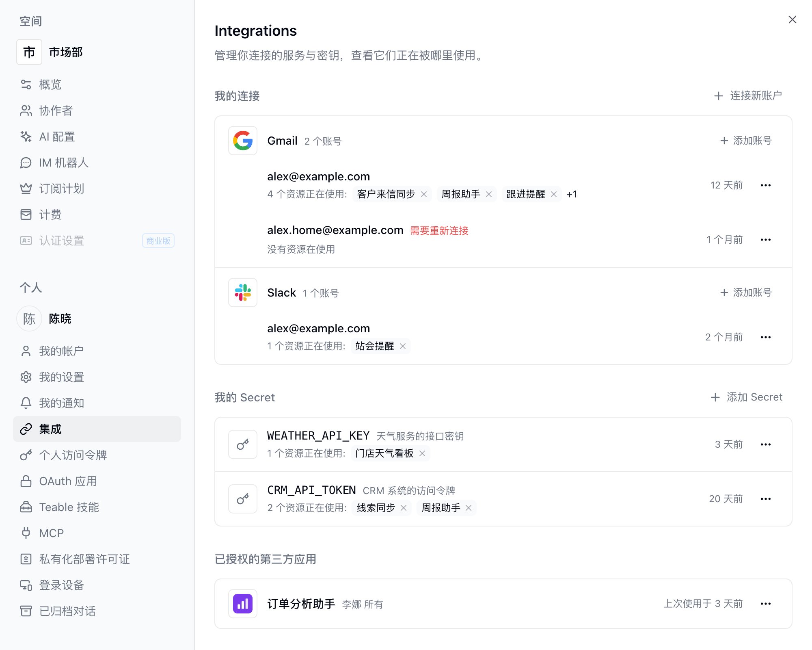Open more options for alex.home@example.com
812x650 pixels.
coord(766,240)
